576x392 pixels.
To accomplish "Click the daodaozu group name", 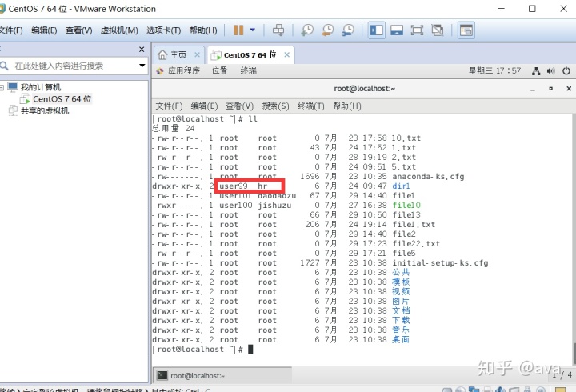I will pos(277,196).
